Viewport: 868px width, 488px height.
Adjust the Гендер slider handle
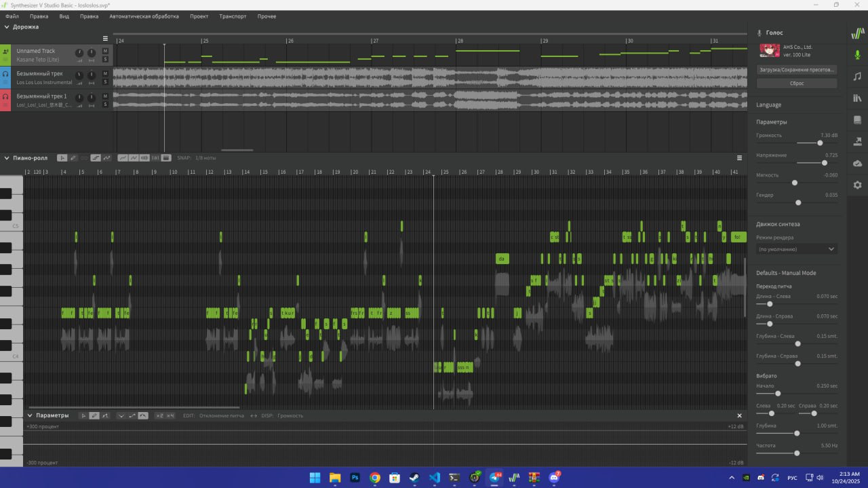(798, 202)
